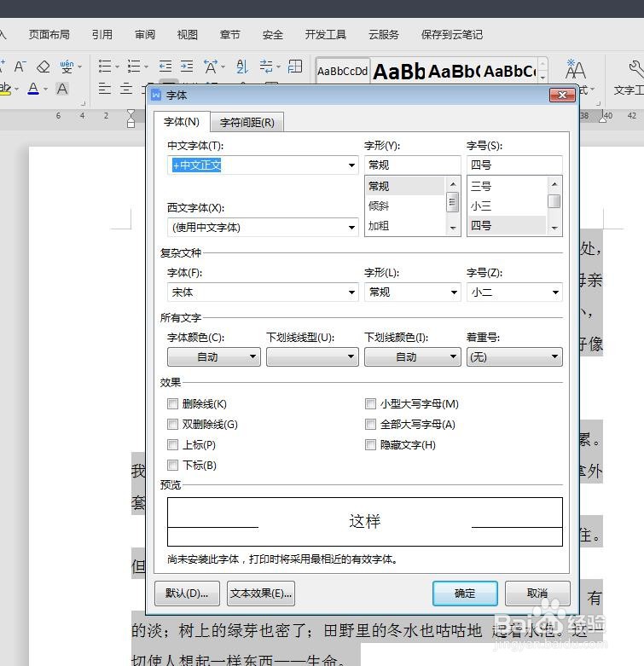Image resolution: width=644 pixels, height=666 pixels.
Task: Open the 着重号 dropdown
Action: pyautogui.click(x=514, y=356)
